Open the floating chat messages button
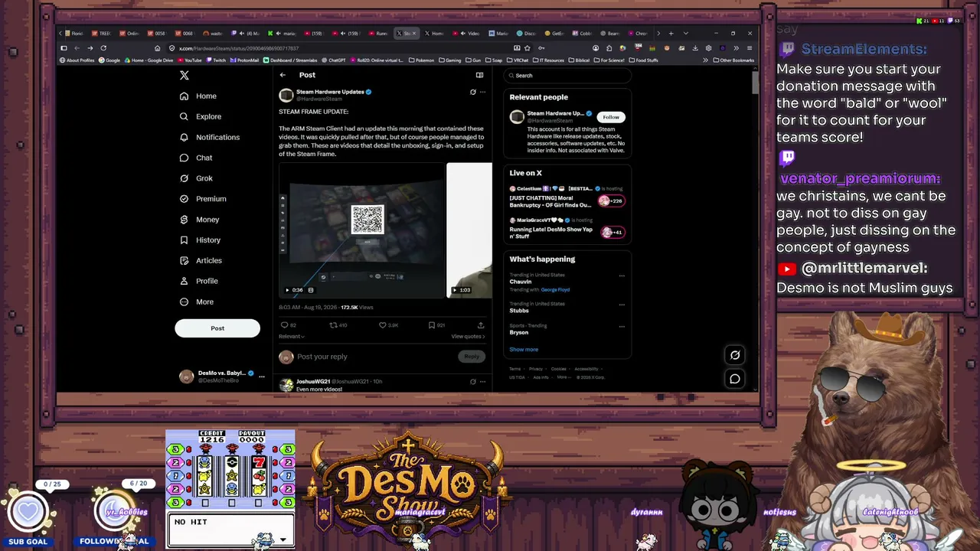This screenshot has width=980, height=551. tap(734, 379)
